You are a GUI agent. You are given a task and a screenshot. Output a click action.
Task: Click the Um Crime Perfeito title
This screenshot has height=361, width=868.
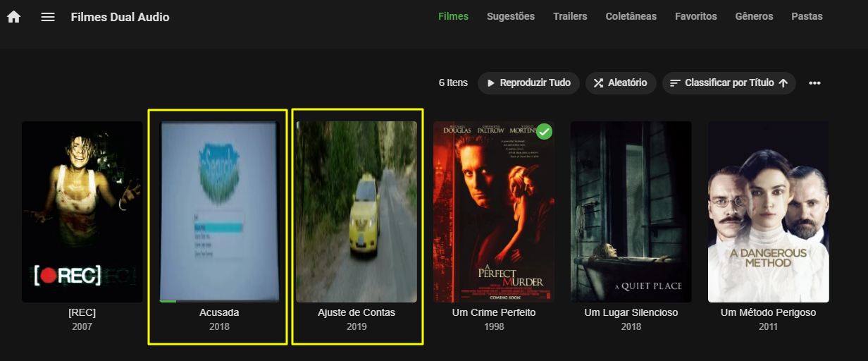click(494, 312)
